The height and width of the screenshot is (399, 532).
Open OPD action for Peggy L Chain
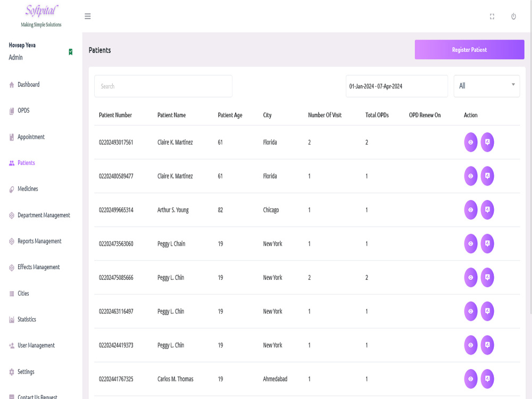(x=487, y=244)
